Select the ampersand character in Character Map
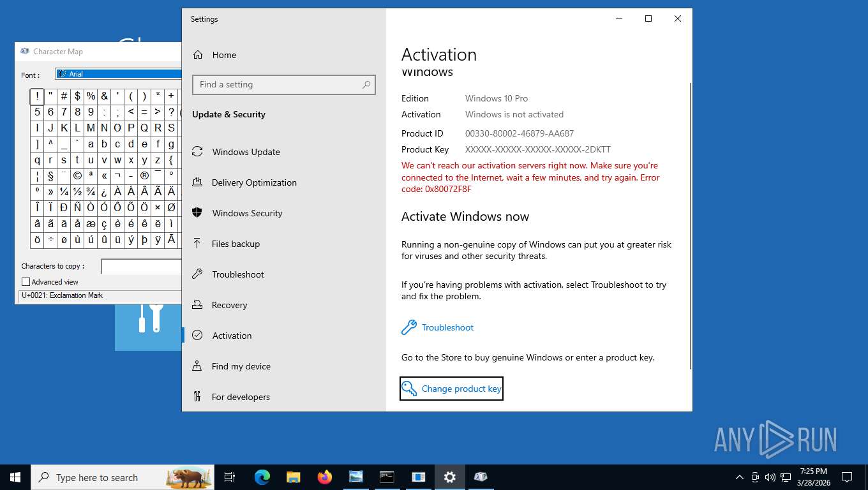Screen dimensions: 868x490 (x=104, y=96)
